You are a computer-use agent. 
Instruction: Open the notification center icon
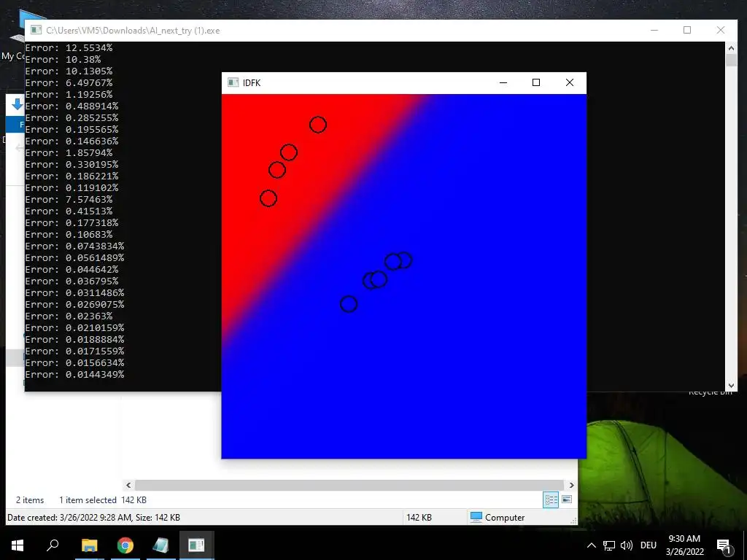tap(724, 546)
